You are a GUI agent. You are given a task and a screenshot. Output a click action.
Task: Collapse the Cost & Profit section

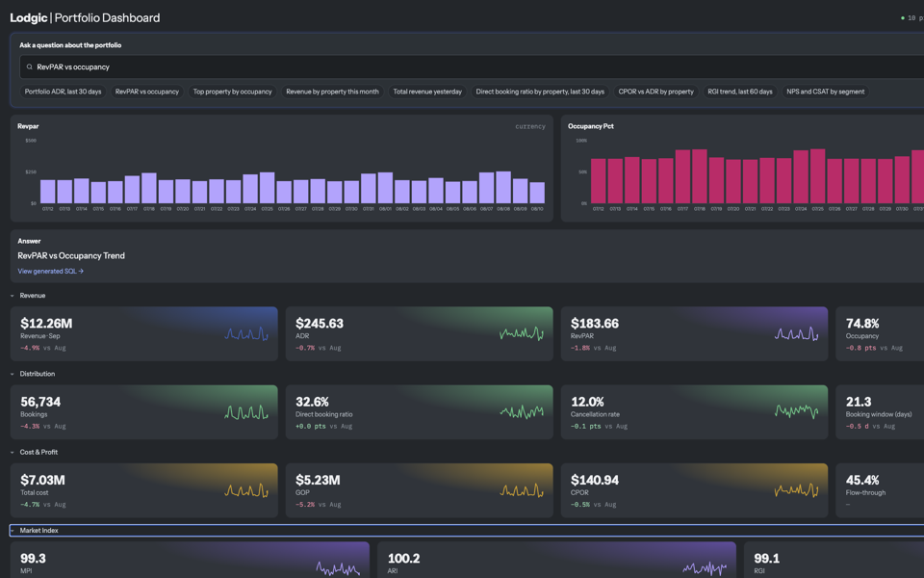13,453
